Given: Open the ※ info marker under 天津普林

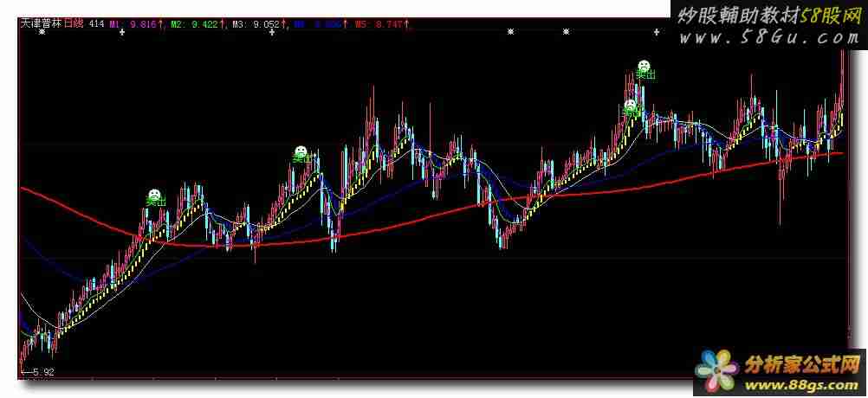Looking at the screenshot, I should click(x=42, y=33).
